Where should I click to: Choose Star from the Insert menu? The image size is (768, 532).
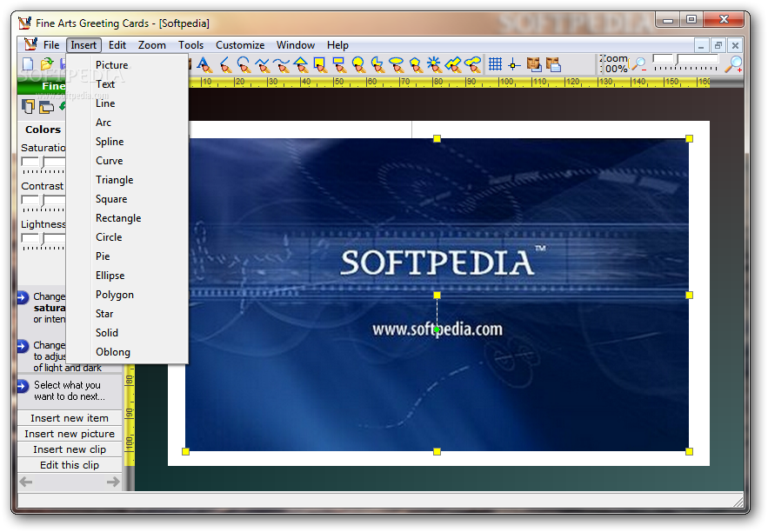[x=127, y=314]
